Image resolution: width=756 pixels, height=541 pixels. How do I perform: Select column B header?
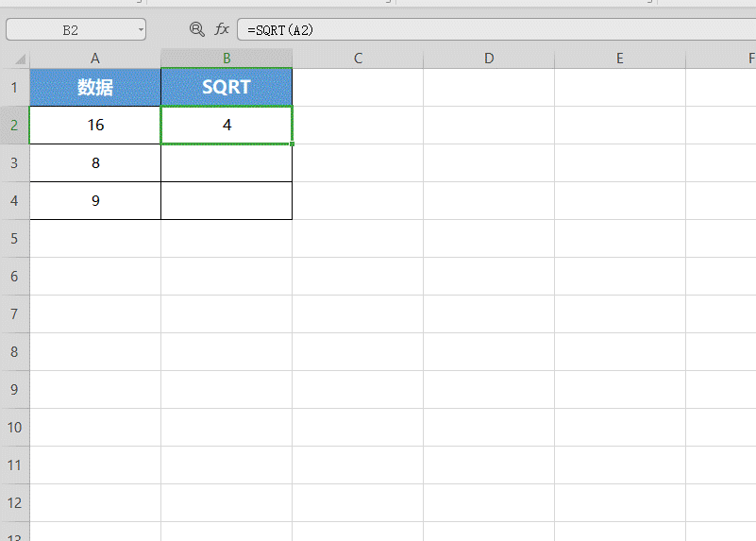[227, 59]
